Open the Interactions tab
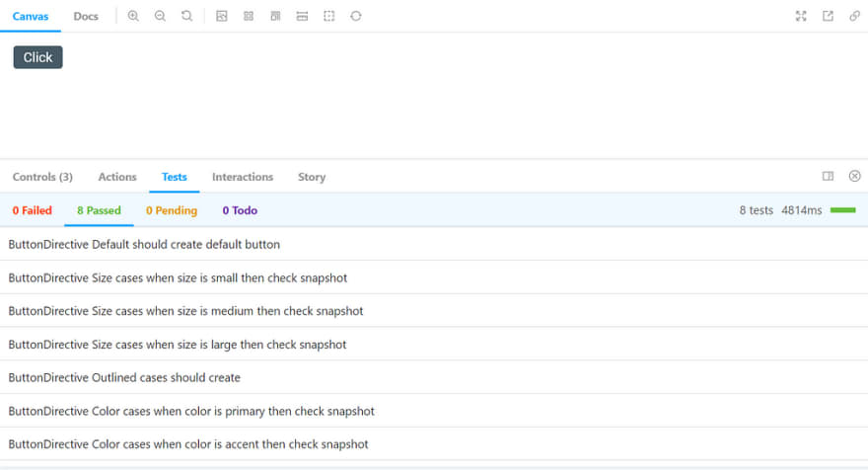The image size is (868, 470). (x=243, y=177)
